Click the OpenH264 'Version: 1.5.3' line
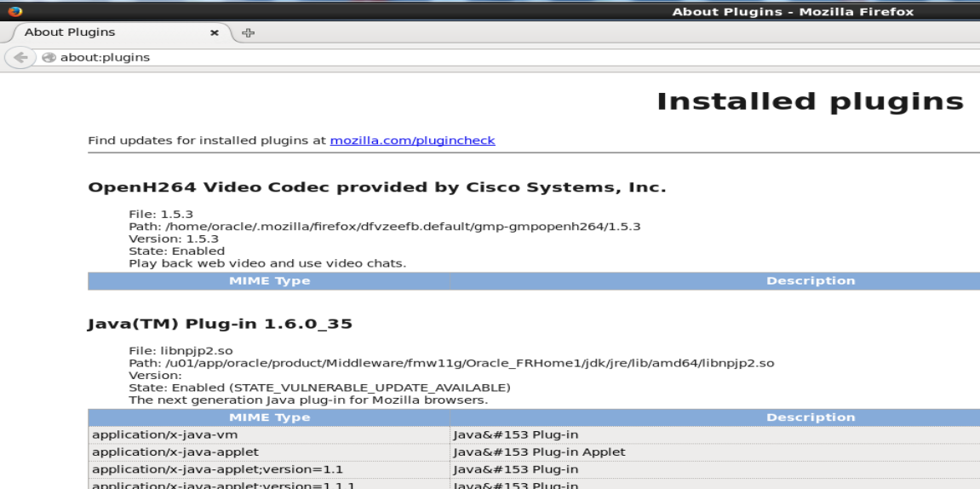 (x=174, y=239)
